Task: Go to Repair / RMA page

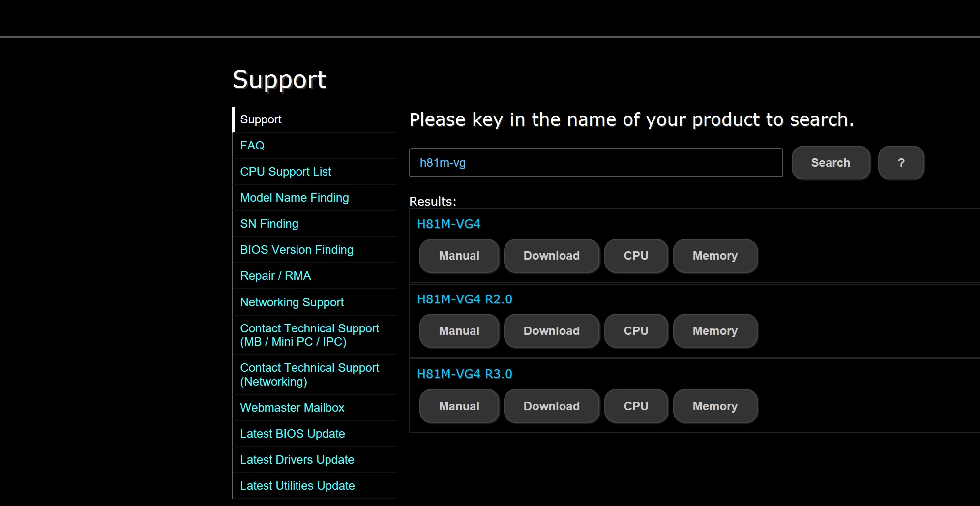Action: pos(315,276)
